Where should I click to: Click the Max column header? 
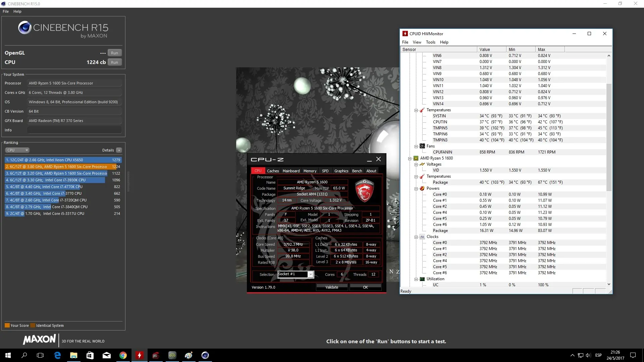pyautogui.click(x=550, y=49)
